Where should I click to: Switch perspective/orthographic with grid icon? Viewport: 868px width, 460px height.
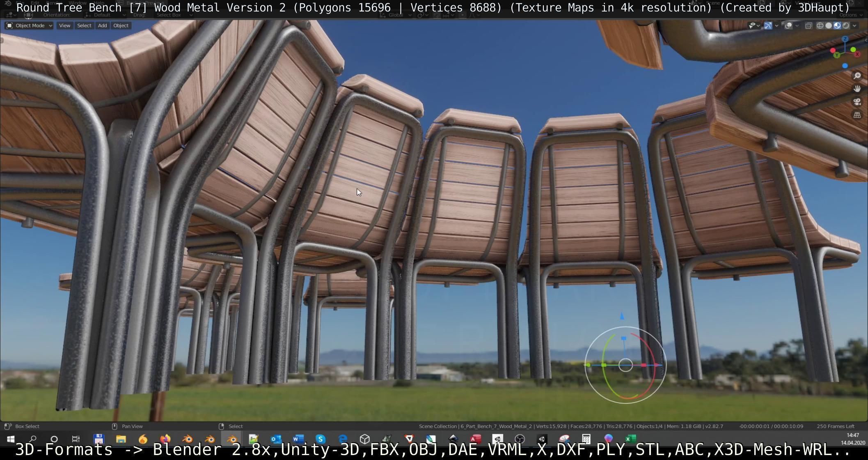coord(857,115)
